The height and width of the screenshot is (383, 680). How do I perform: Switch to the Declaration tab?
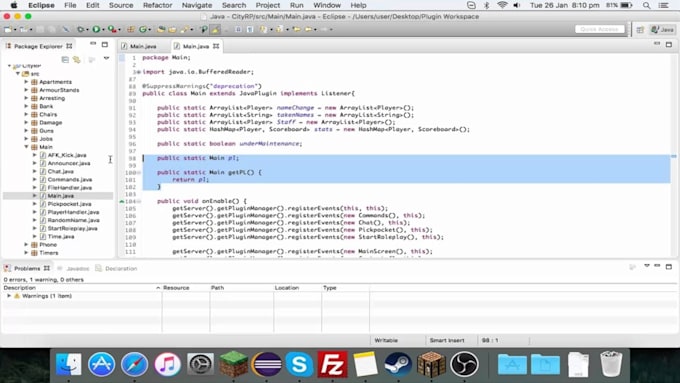(x=121, y=268)
